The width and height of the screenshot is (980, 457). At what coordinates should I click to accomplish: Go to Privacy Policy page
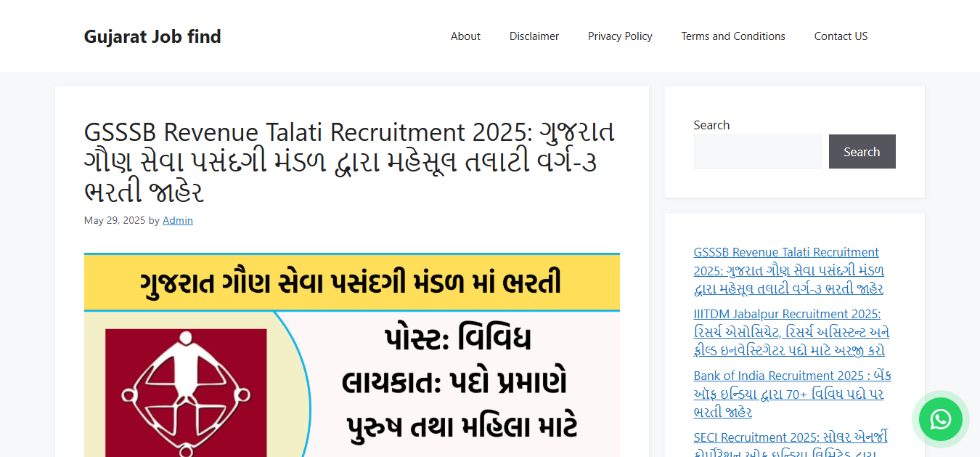pos(620,36)
